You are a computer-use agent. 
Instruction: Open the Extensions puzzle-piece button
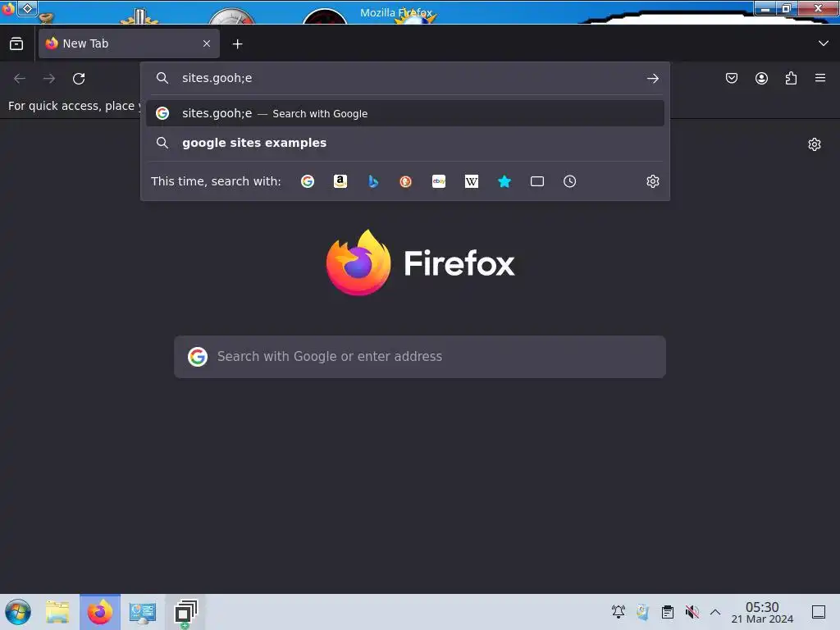point(791,78)
